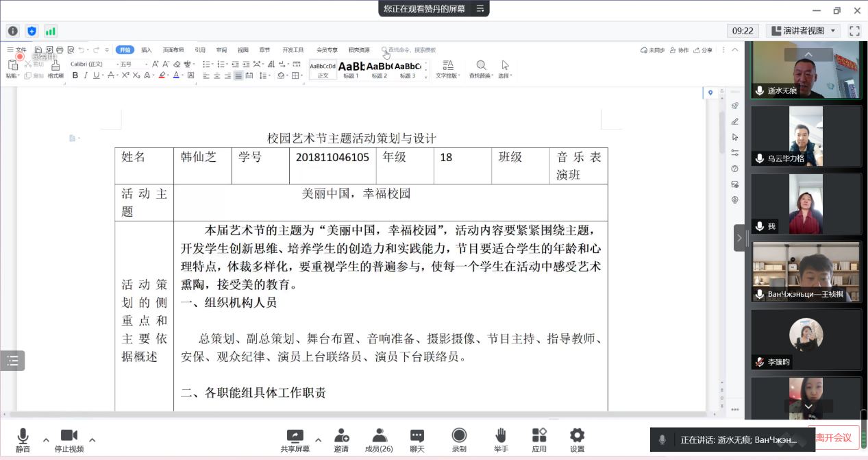
Task: Click 离开会议 leave meeting button
Action: [x=833, y=437]
